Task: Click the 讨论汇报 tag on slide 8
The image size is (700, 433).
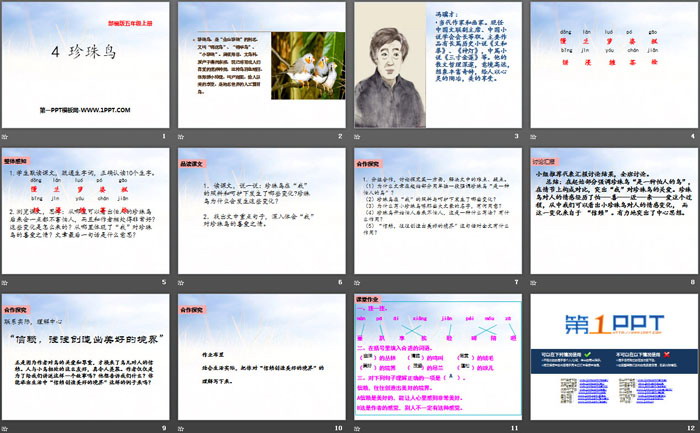Action: tap(544, 162)
